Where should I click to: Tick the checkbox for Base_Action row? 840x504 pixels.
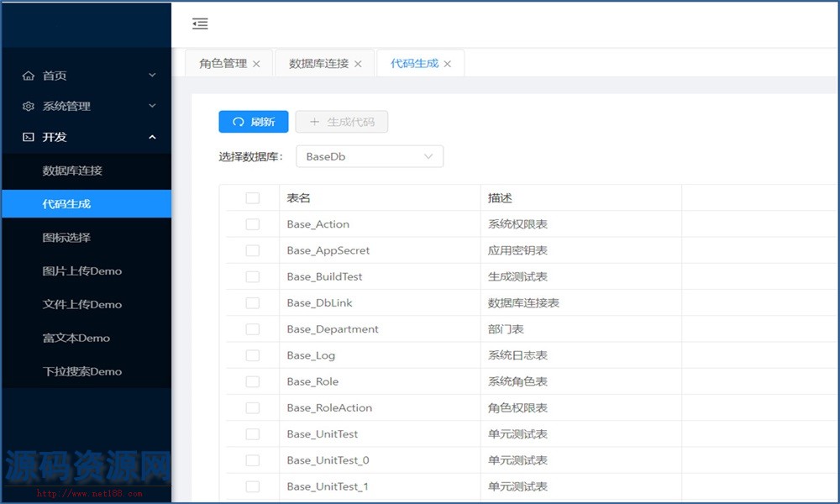(x=252, y=224)
